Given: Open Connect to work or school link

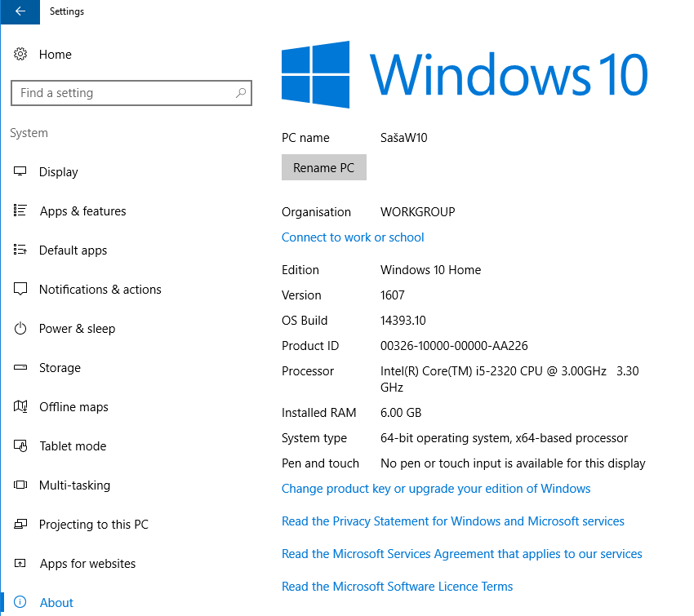Looking at the screenshot, I should (353, 237).
